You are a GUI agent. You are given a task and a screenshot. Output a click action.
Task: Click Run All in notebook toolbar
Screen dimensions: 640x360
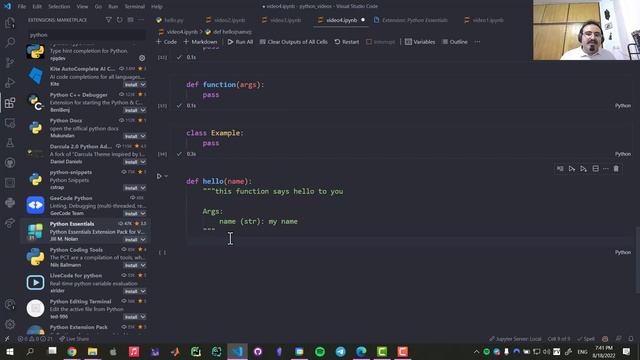(240, 42)
